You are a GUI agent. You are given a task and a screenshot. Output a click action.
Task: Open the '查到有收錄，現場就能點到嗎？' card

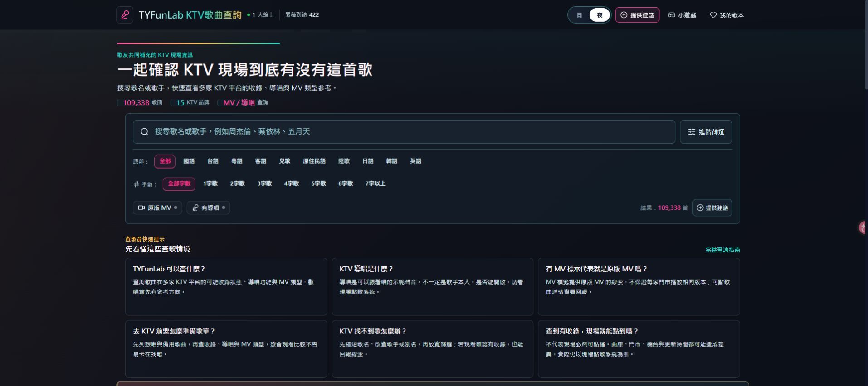click(x=639, y=349)
